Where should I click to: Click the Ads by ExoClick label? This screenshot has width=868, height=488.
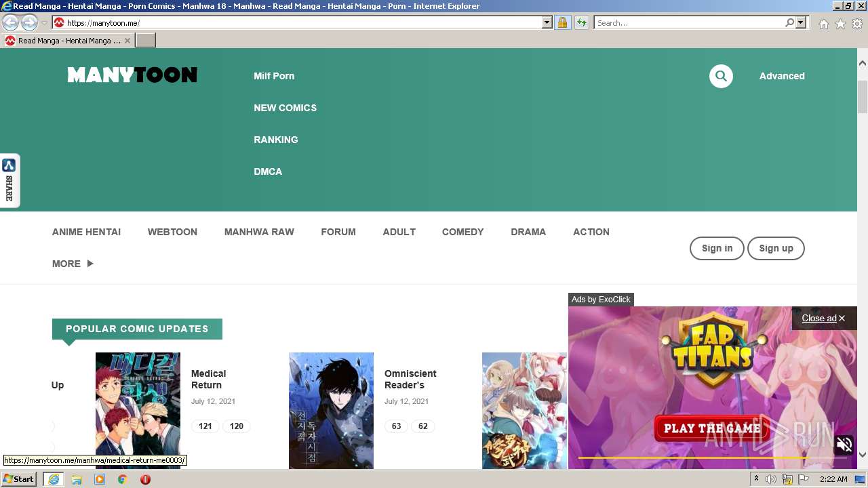click(x=601, y=300)
